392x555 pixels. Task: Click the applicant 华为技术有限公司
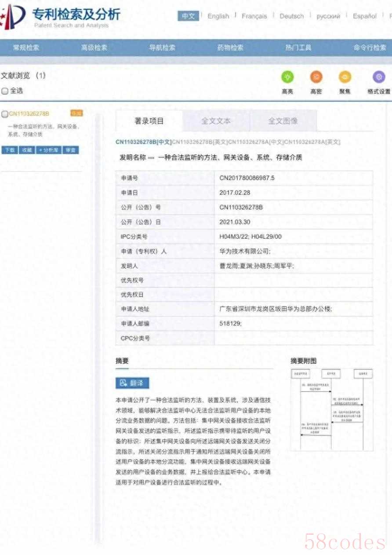tap(245, 251)
